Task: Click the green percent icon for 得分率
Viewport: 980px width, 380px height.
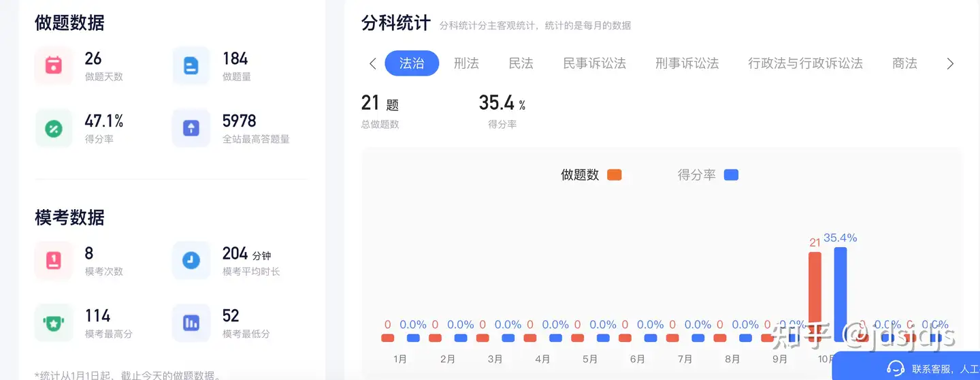Action: tap(54, 128)
